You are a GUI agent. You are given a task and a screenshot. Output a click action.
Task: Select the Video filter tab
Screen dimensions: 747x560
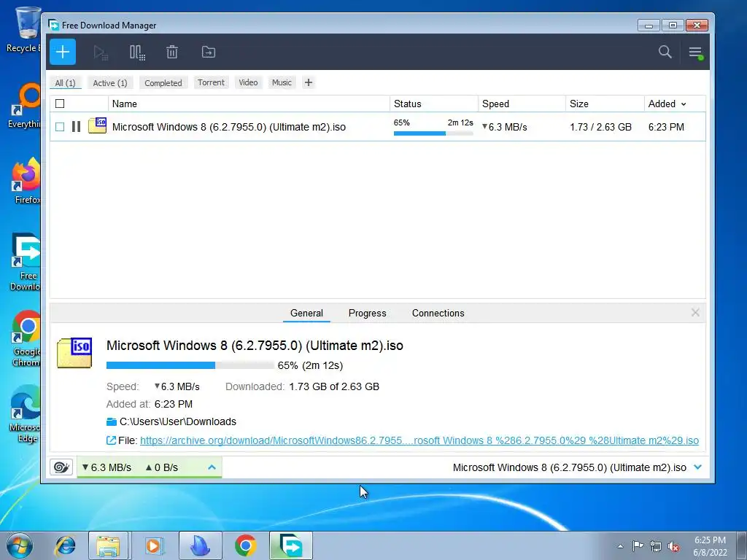(248, 82)
